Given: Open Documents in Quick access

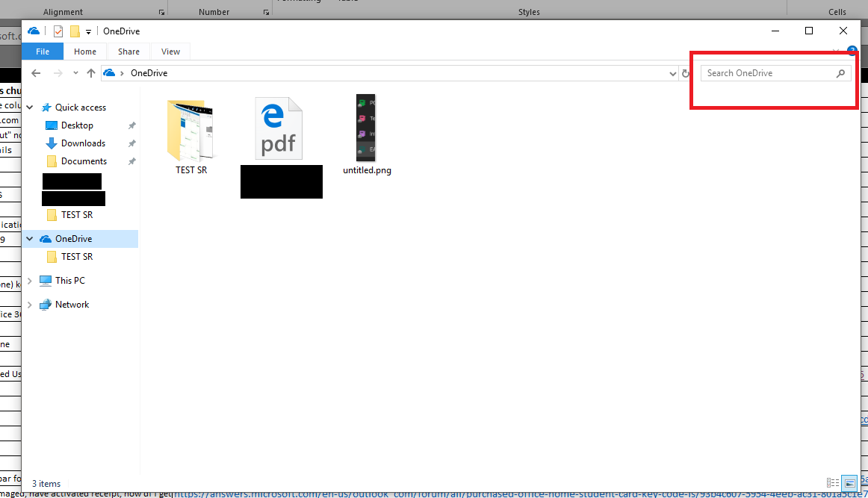Looking at the screenshot, I should pyautogui.click(x=84, y=161).
